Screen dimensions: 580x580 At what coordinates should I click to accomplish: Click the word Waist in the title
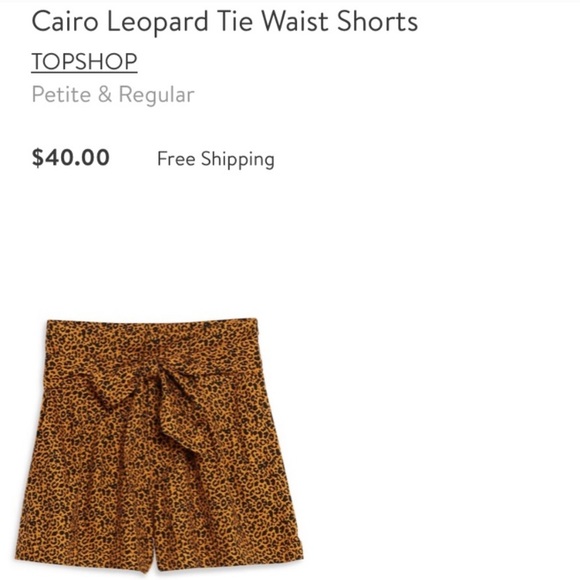click(x=296, y=21)
